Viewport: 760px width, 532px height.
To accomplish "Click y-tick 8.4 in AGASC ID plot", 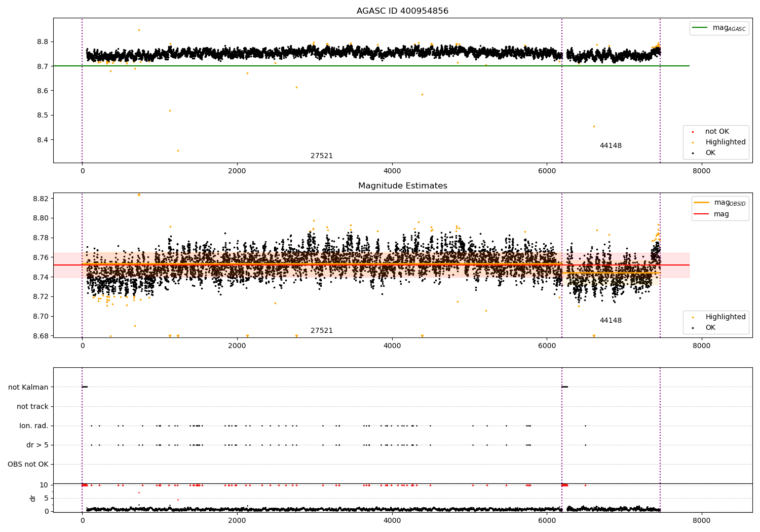I will (43, 140).
